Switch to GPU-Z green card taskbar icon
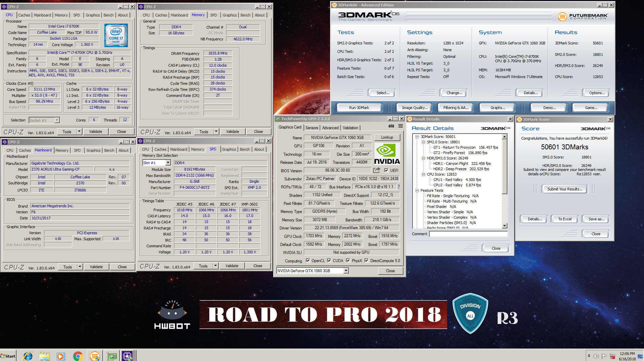 [x=112, y=356]
